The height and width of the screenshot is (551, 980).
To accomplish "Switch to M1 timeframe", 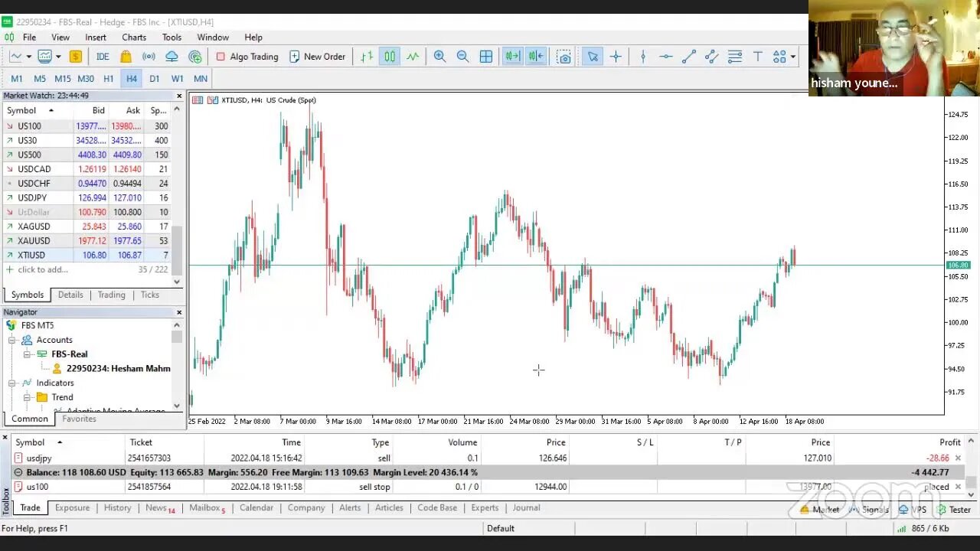I will 16,79.
